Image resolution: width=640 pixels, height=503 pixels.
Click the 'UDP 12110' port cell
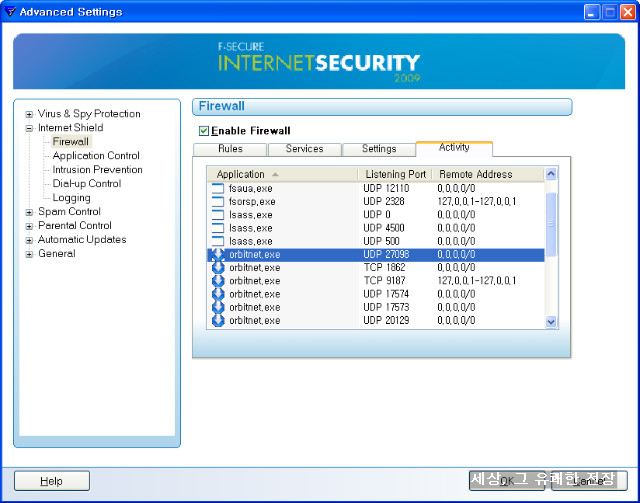point(386,189)
